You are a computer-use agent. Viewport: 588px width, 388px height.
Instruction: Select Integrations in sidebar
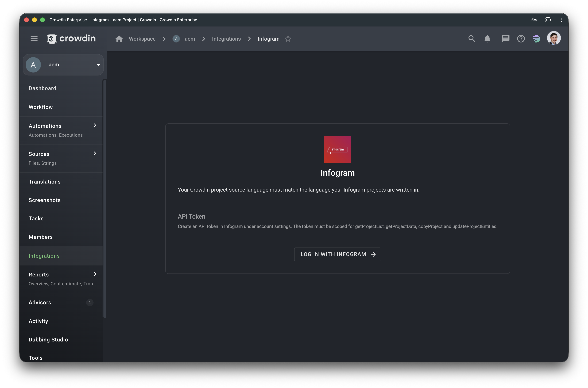click(61, 256)
